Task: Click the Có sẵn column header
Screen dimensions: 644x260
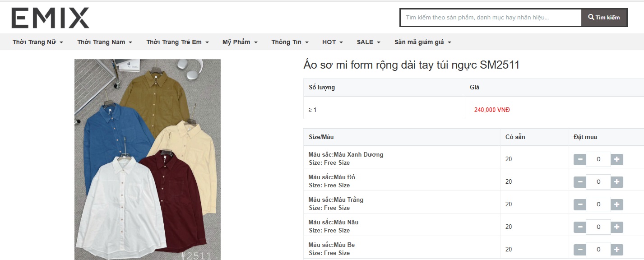Action: tap(515, 137)
